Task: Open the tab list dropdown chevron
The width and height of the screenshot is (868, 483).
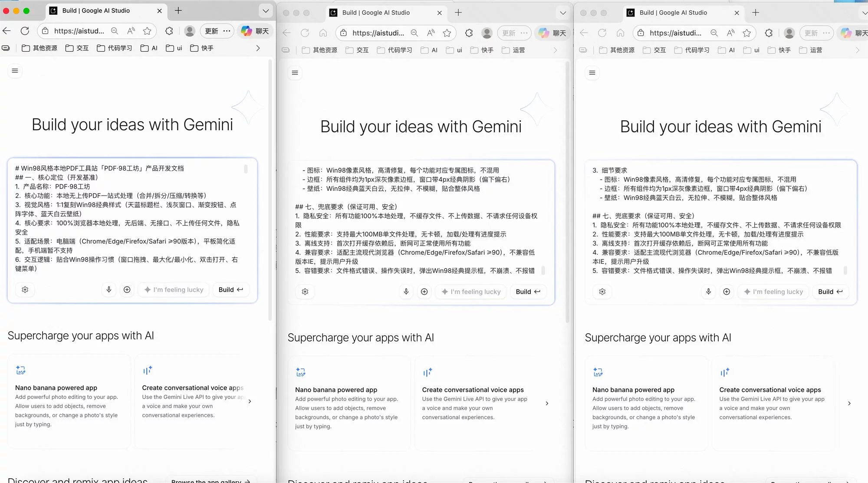Action: 265,11
